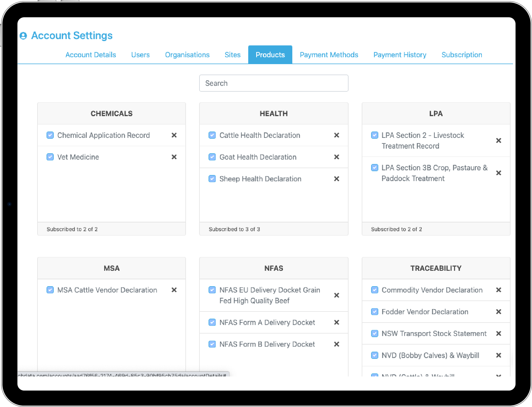Click the NFAS category header
532x407 pixels.
274,268
